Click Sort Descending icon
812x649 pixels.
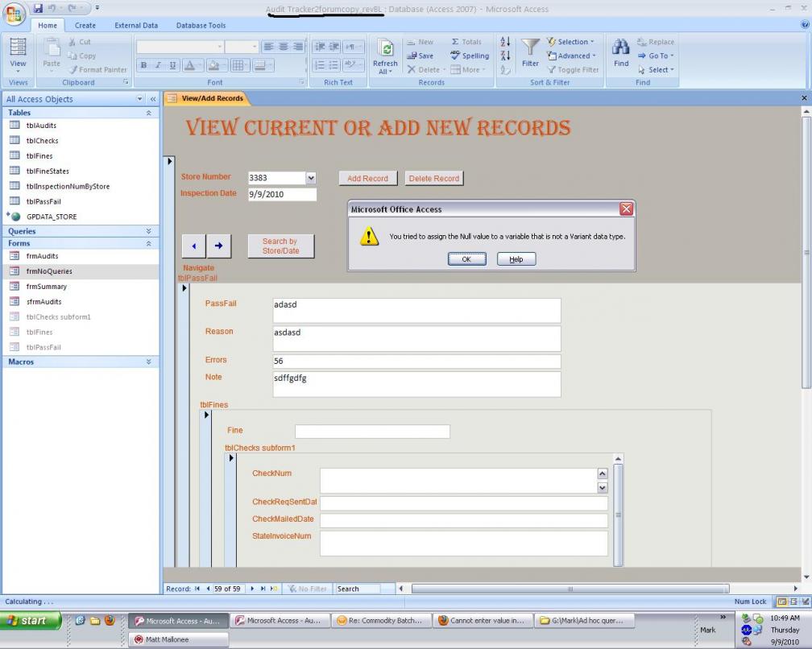click(505, 55)
